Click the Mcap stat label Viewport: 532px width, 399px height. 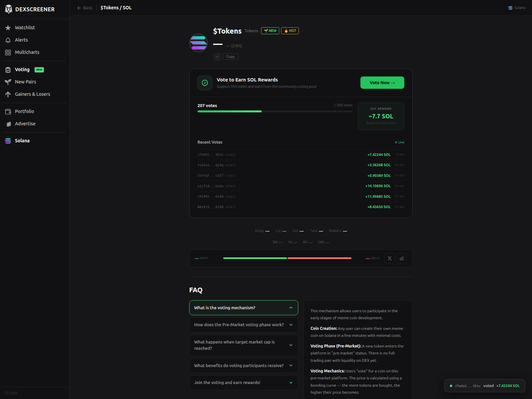point(259,231)
